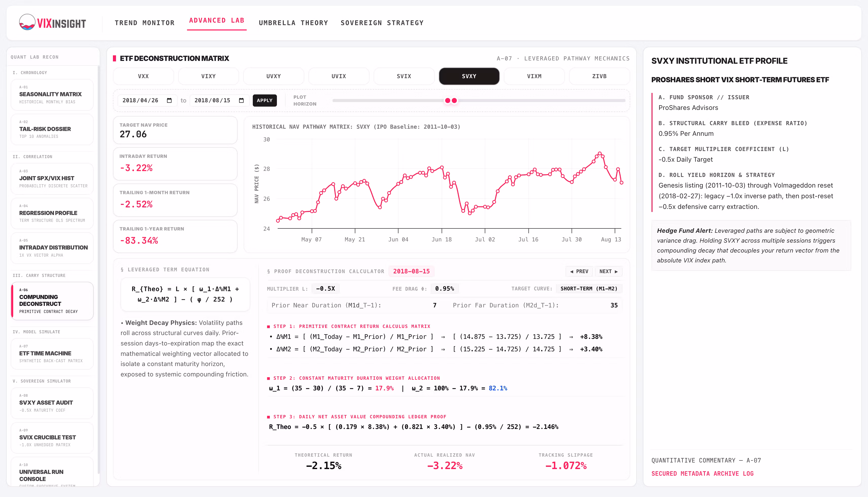Click the fee drag value 0.95%
Viewport: 868px width, 497px height.
pyautogui.click(x=445, y=289)
